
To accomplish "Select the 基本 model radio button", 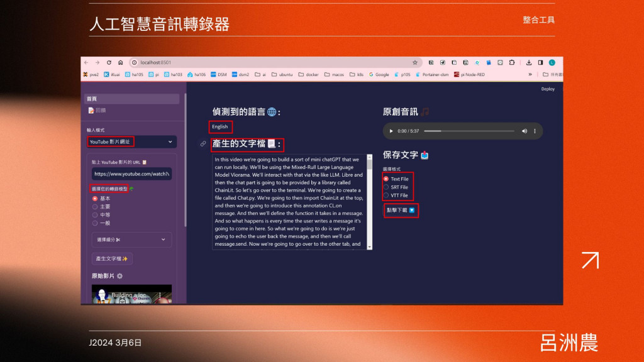I will (95, 198).
